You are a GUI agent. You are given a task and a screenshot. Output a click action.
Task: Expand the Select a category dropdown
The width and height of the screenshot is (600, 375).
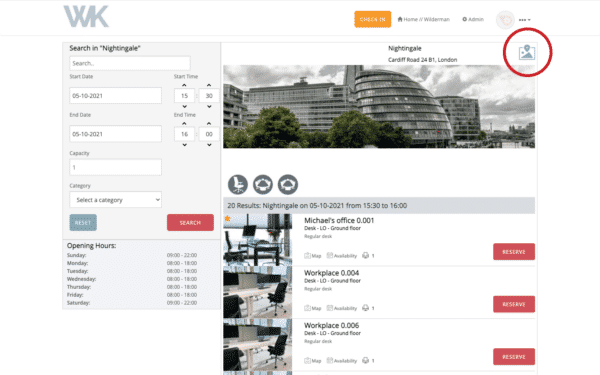click(115, 200)
